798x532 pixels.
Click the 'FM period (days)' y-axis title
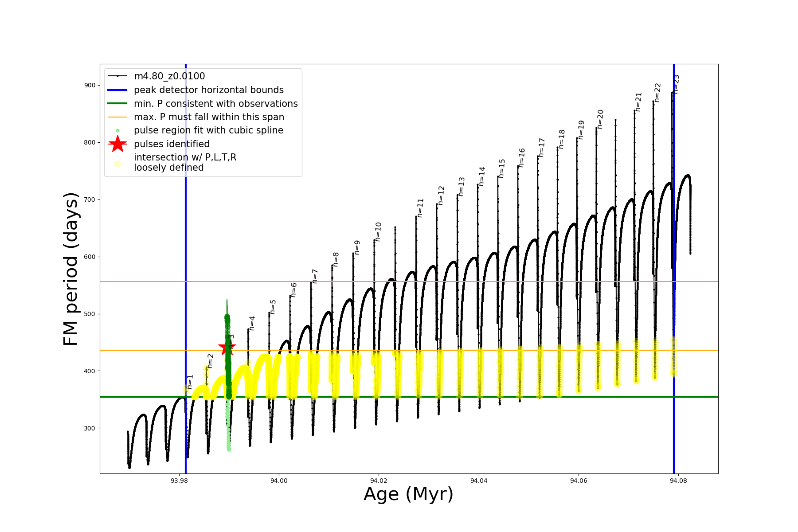[71, 269]
